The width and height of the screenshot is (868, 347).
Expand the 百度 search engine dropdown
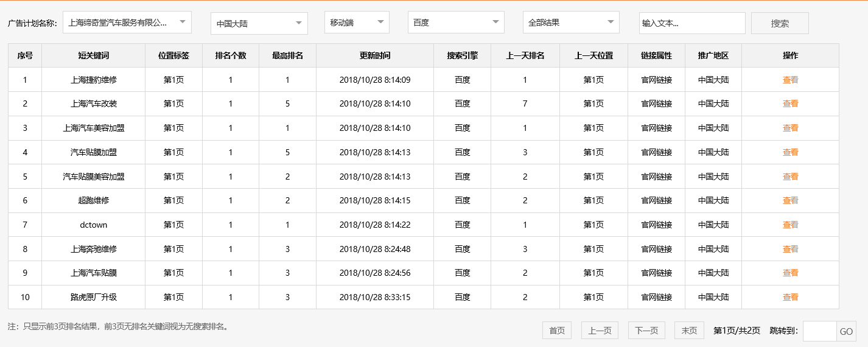(456, 23)
